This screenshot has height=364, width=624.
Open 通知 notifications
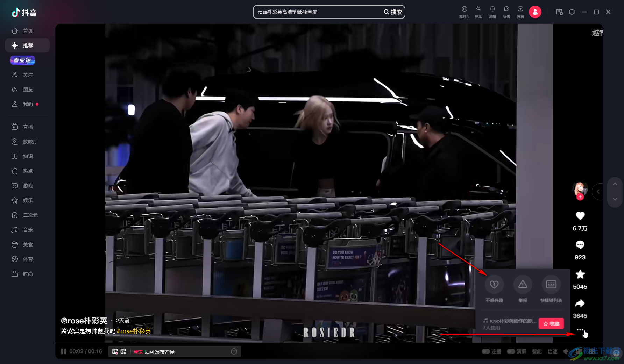click(492, 12)
